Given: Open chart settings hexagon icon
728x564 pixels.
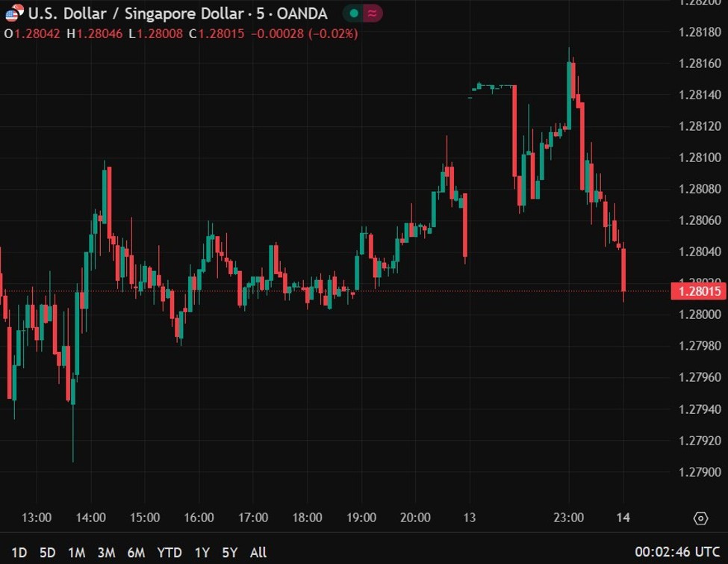Looking at the screenshot, I should [700, 518].
